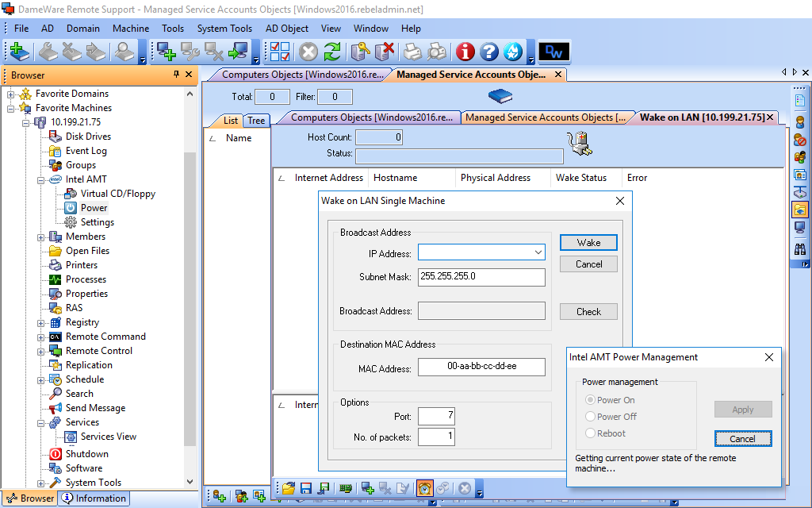Open DameWare help with the blue question mark icon
The image size is (812, 508).
(x=489, y=52)
